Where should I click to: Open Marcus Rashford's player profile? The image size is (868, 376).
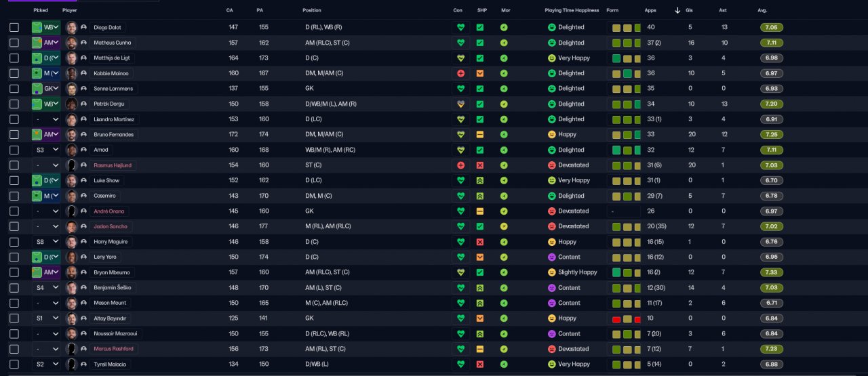pos(113,349)
